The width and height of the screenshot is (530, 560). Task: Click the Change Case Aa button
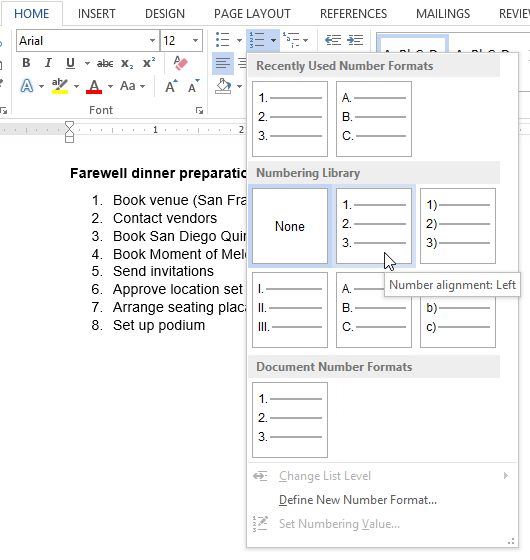(128, 86)
